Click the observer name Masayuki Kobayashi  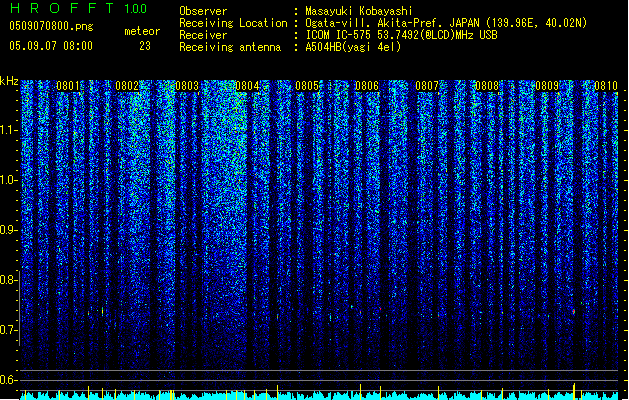tap(359, 11)
